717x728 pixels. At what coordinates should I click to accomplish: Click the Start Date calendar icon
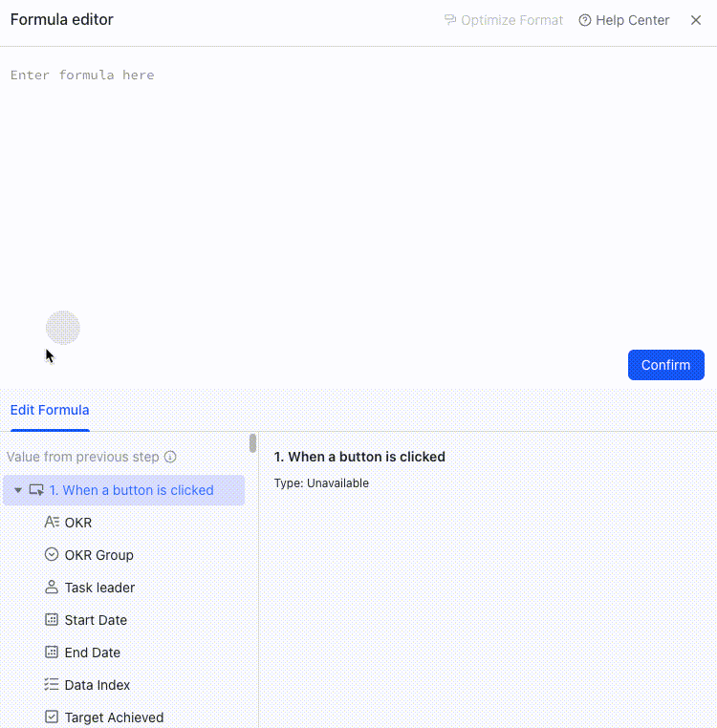click(52, 619)
